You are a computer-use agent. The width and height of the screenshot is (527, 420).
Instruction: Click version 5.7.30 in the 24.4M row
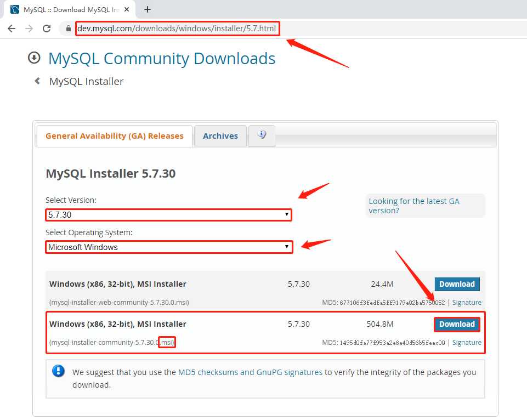tap(299, 284)
